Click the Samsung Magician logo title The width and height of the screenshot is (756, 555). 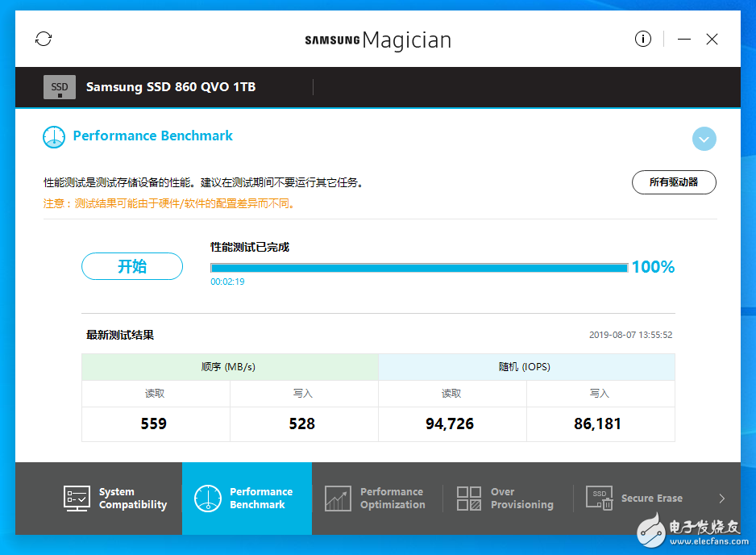pyautogui.click(x=378, y=40)
